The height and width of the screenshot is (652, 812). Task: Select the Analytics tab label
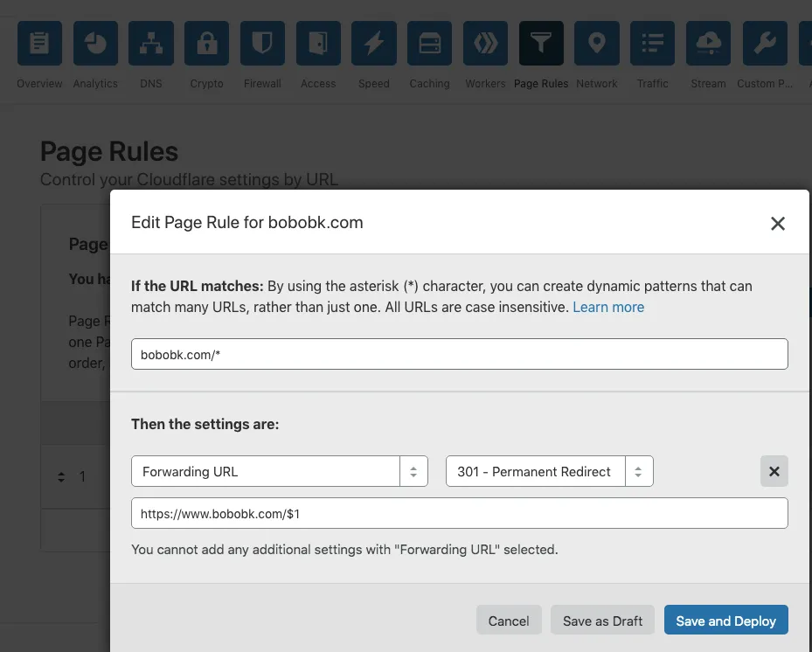[x=95, y=83]
